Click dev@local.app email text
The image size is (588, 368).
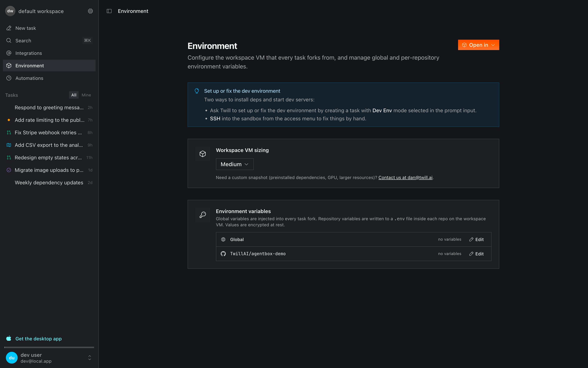[36, 361]
